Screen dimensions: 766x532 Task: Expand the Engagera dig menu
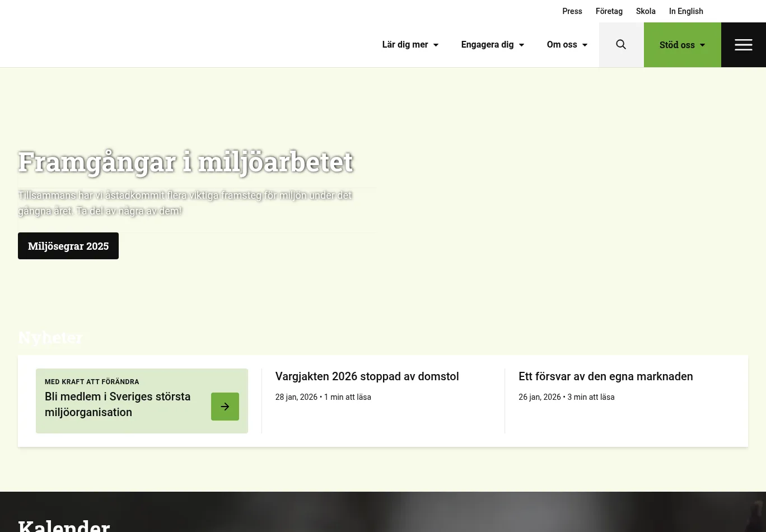492,45
